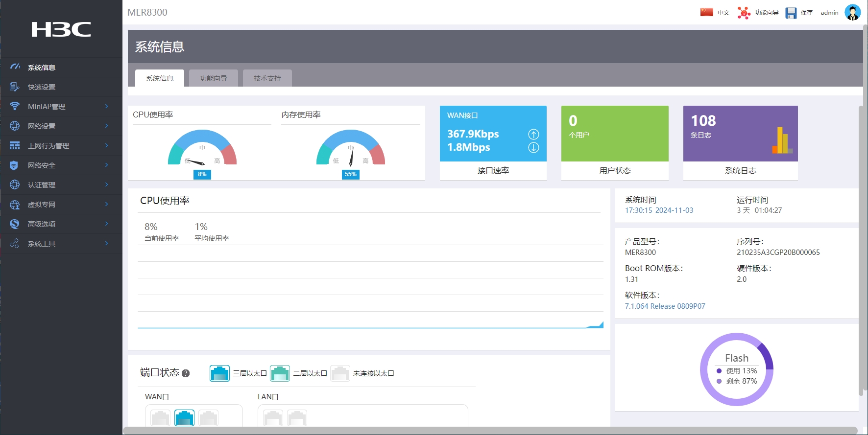This screenshot has width=868, height=435.
Task: Open the 接口速率 card label
Action: 493,170
